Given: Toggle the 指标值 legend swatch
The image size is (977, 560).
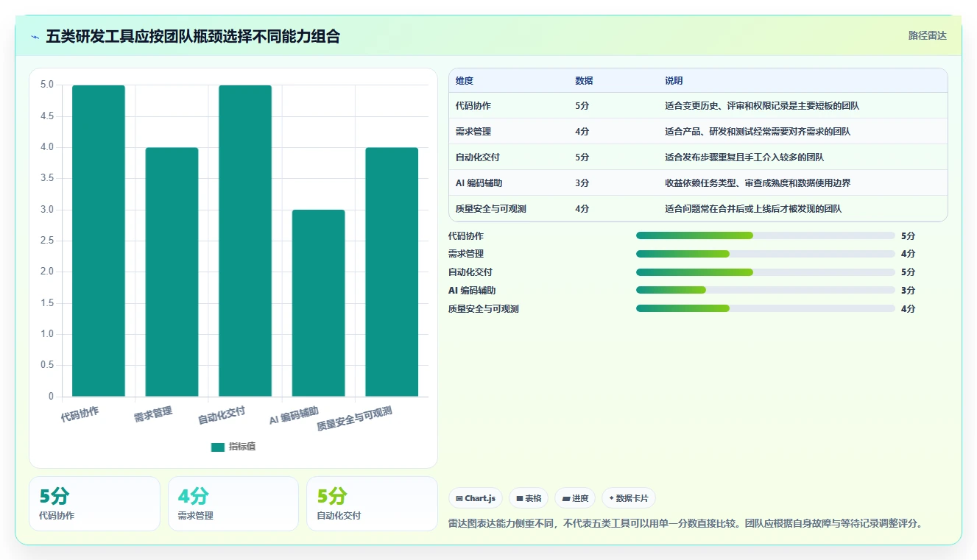Looking at the screenshot, I should tap(217, 447).
